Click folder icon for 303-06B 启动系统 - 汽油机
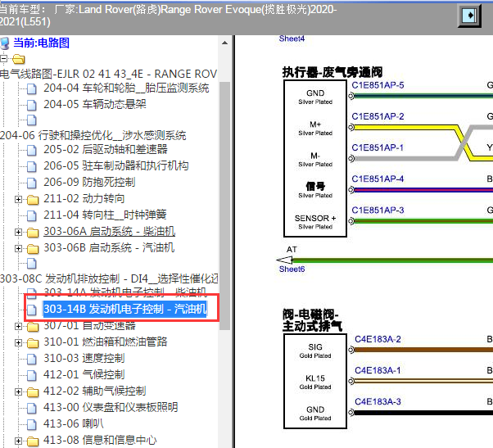This screenshot has height=448, width=493. tap(33, 248)
